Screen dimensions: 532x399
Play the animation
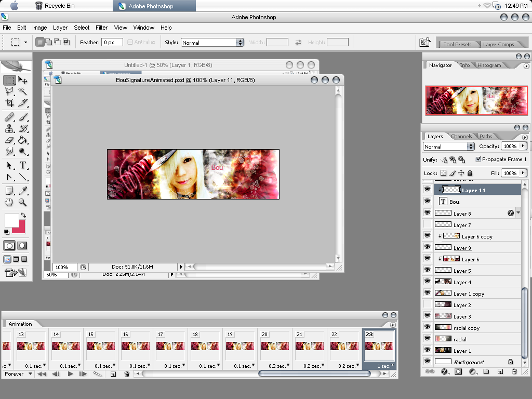click(70, 374)
